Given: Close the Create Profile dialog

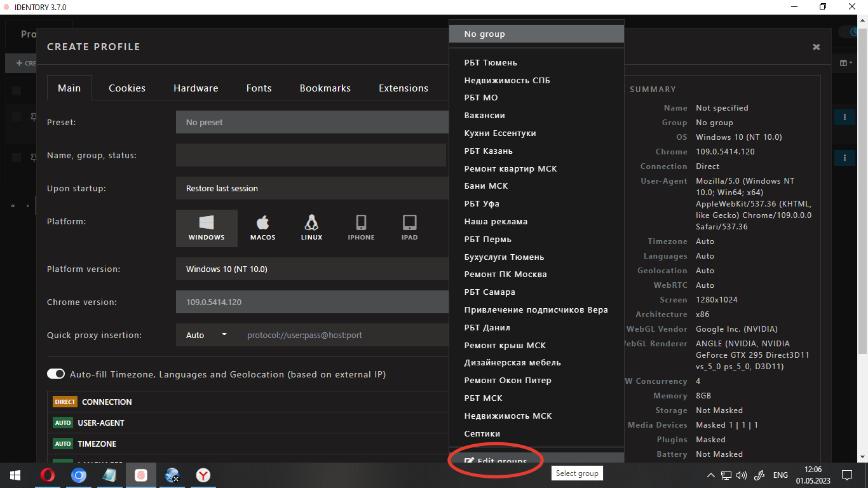Looking at the screenshot, I should (816, 47).
